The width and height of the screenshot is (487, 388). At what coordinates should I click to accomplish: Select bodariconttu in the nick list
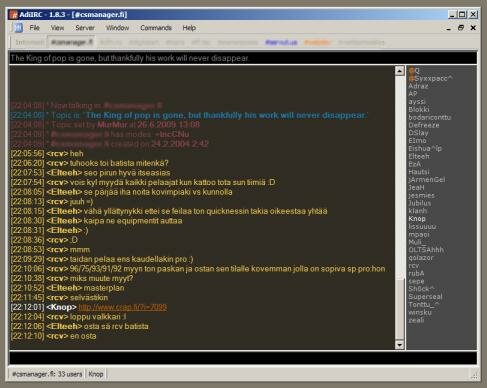(x=430, y=117)
